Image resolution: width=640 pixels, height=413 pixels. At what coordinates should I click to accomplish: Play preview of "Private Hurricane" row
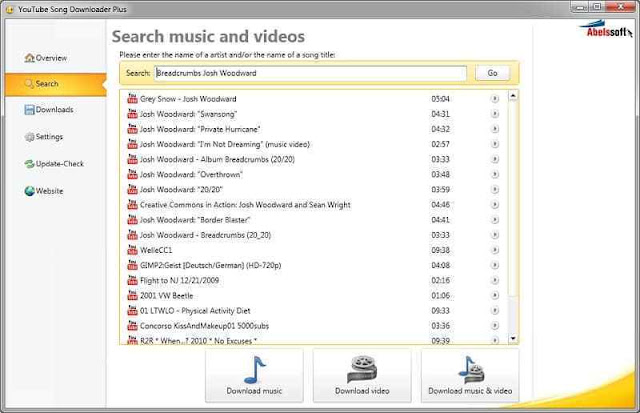[x=495, y=129]
